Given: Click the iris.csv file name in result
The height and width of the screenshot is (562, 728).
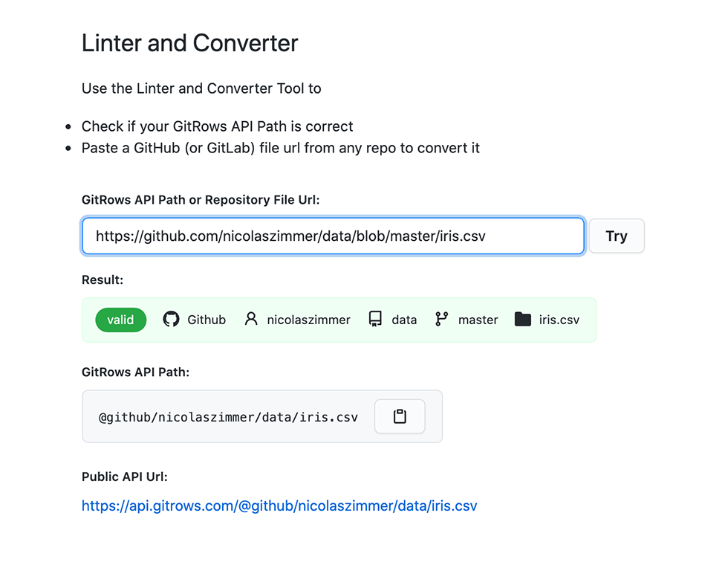Looking at the screenshot, I should pyautogui.click(x=559, y=320).
